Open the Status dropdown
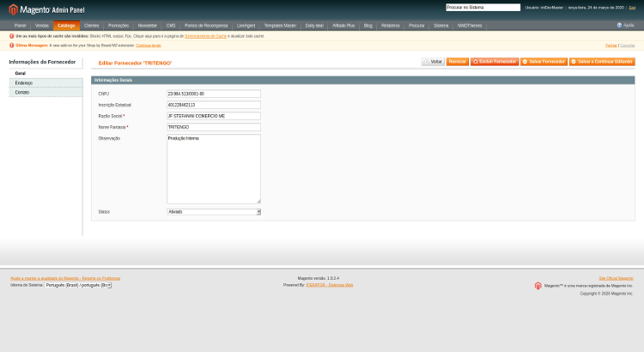 [214, 212]
